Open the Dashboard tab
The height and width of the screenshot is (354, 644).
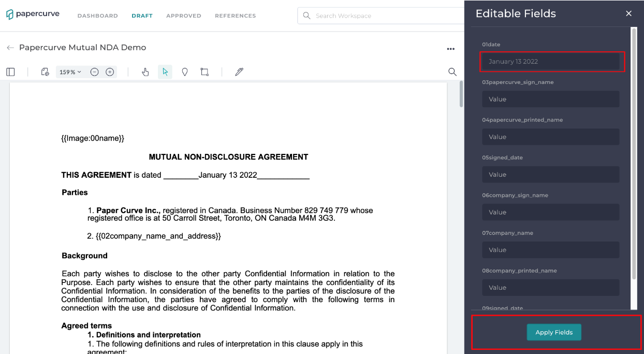point(98,16)
